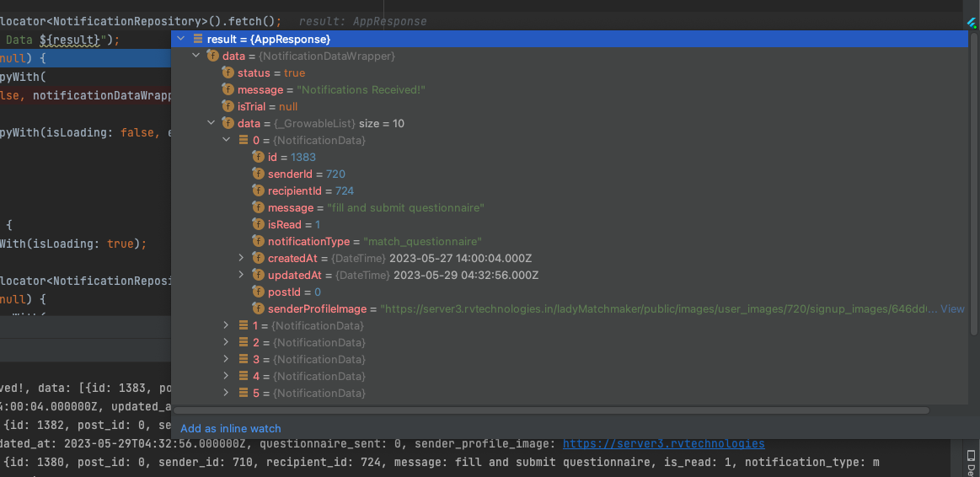Image resolution: width=980 pixels, height=477 pixels.
Task: Select the id = 1383 row
Action: point(570,157)
